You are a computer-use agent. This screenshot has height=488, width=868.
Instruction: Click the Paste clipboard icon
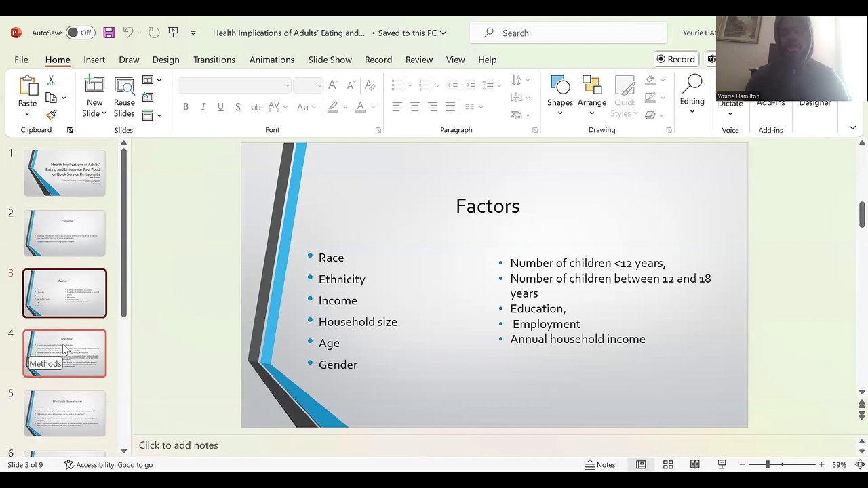(x=27, y=86)
